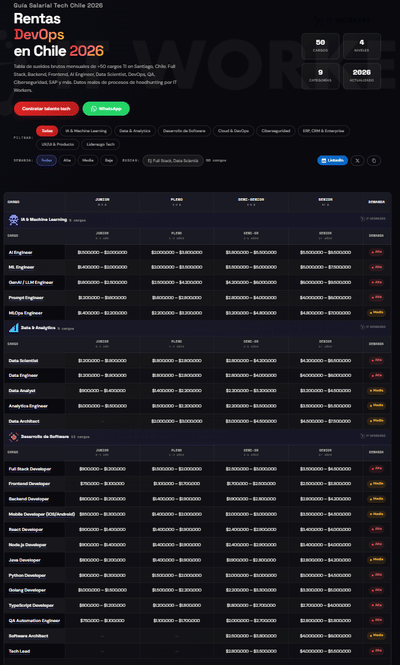Image resolution: width=400 pixels, height=665 pixels.
Task: Filter by Data & Analytics category chip
Action: tap(135, 131)
